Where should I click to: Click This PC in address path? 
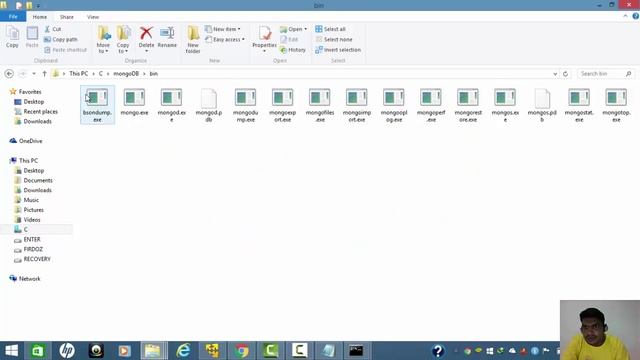pos(78,74)
